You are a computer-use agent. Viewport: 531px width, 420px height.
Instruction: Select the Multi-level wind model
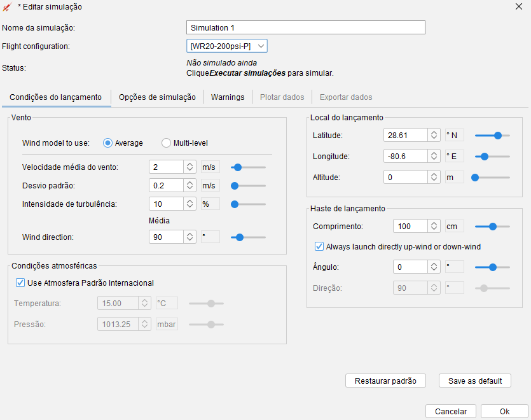point(166,143)
